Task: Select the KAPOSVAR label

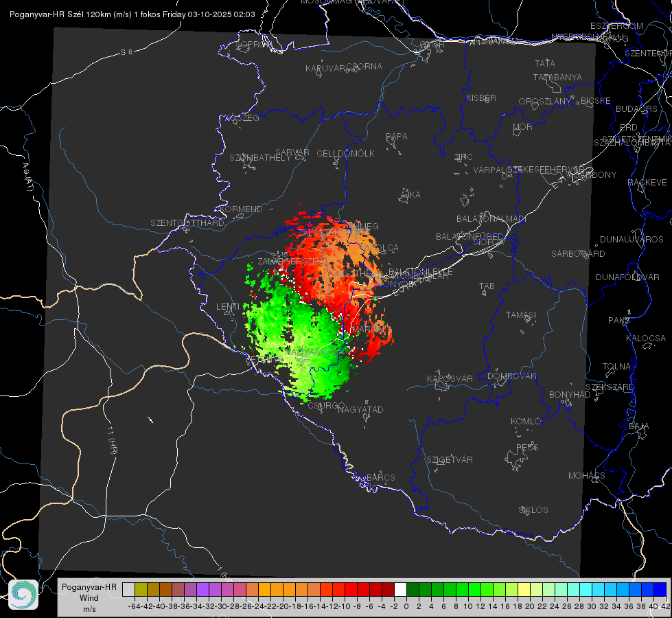Action: pos(450,378)
